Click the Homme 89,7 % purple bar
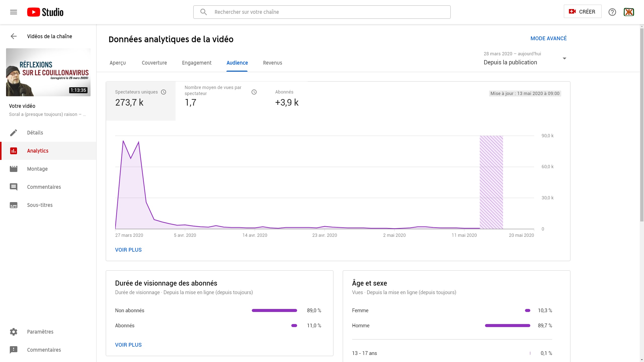 [508, 326]
